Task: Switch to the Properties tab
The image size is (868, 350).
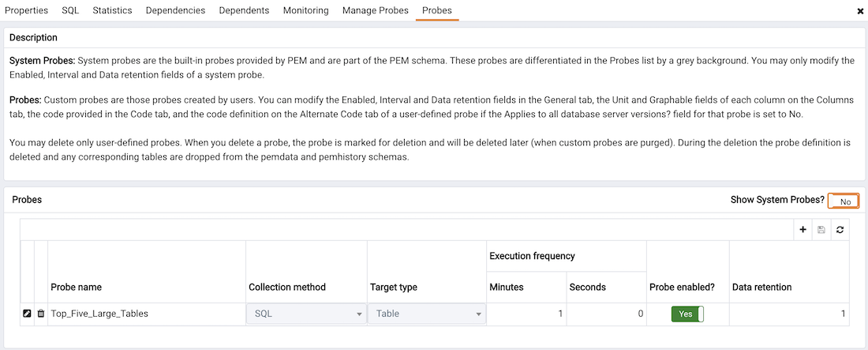Action: (x=26, y=10)
